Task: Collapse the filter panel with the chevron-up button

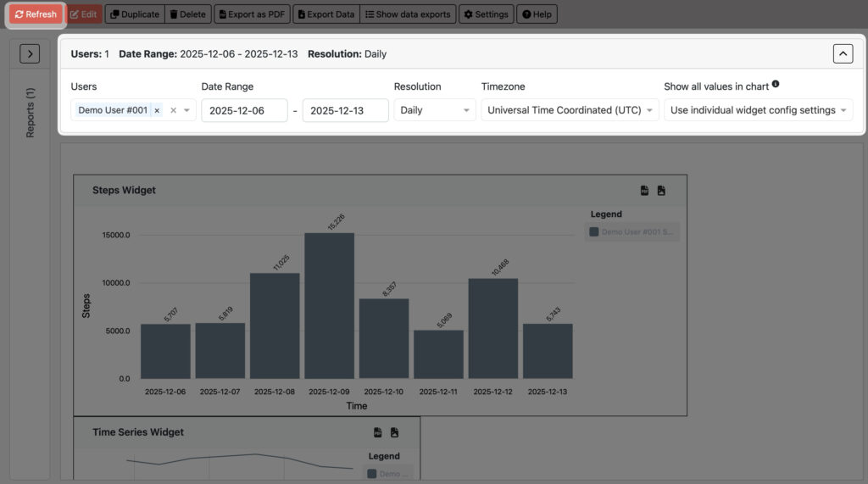Action: point(843,54)
